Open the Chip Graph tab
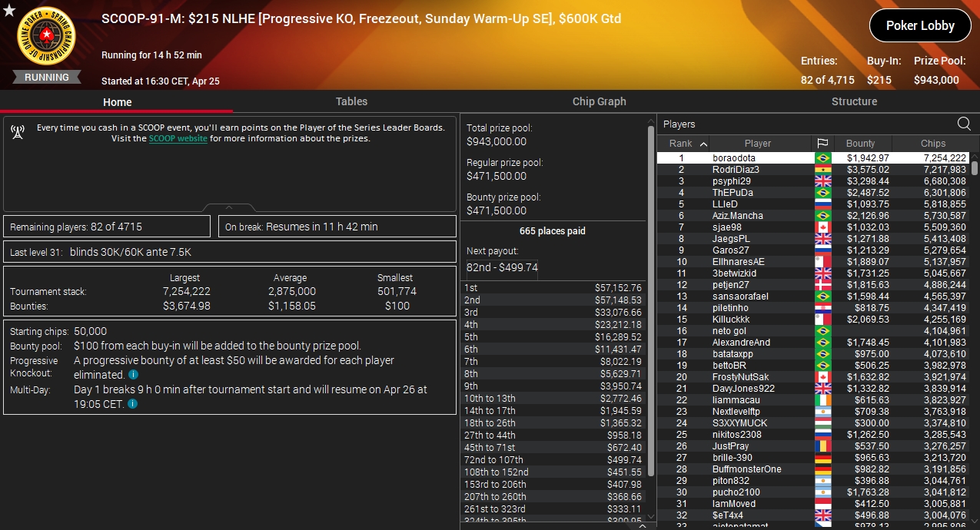Viewport: 980px width, 530px height. point(599,101)
